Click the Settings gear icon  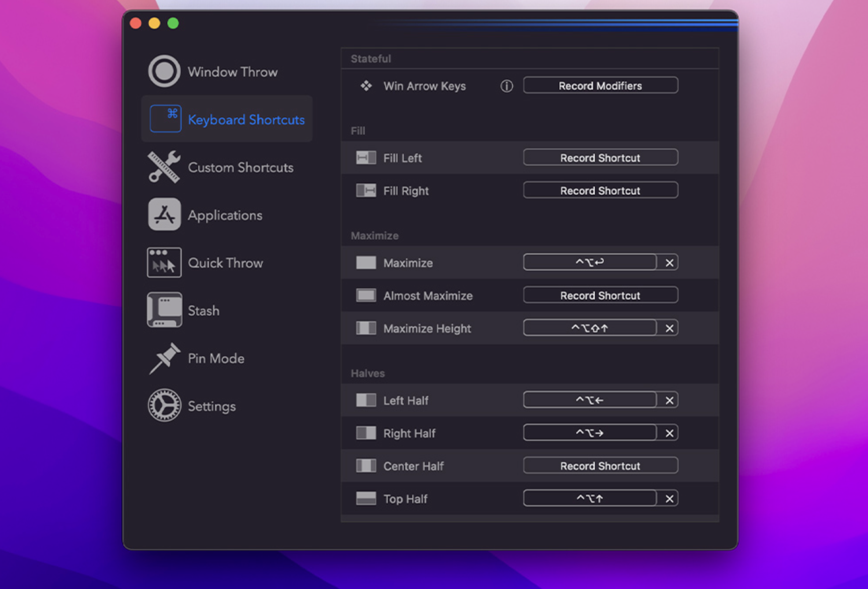coord(163,405)
